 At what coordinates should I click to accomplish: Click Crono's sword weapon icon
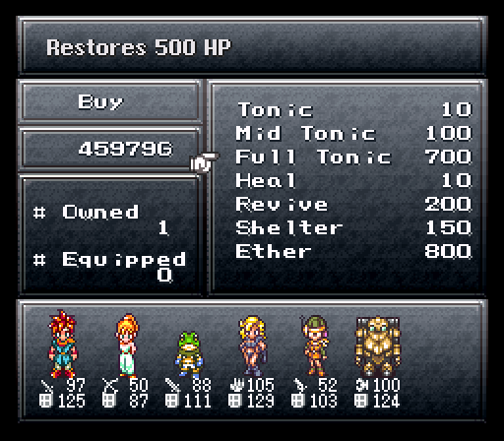tap(47, 385)
